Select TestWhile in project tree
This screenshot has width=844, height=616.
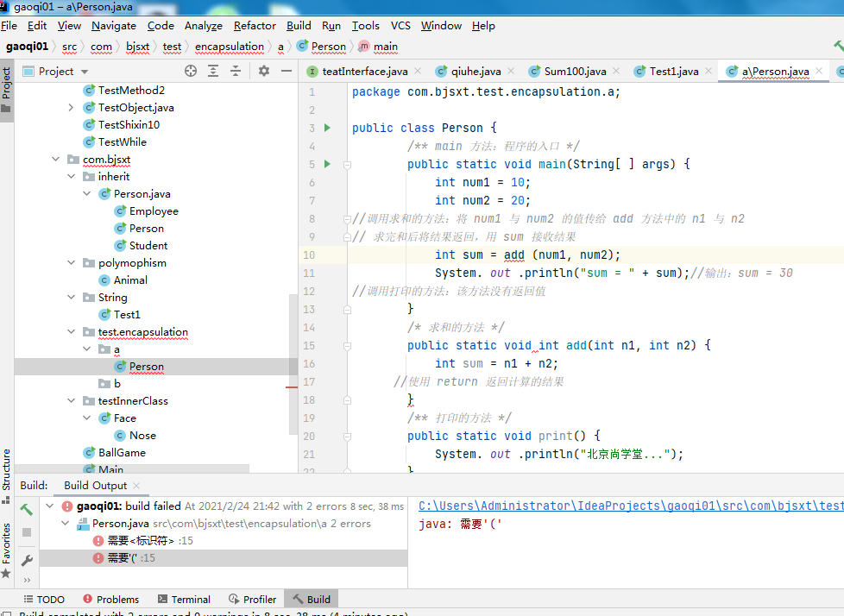coord(123,142)
